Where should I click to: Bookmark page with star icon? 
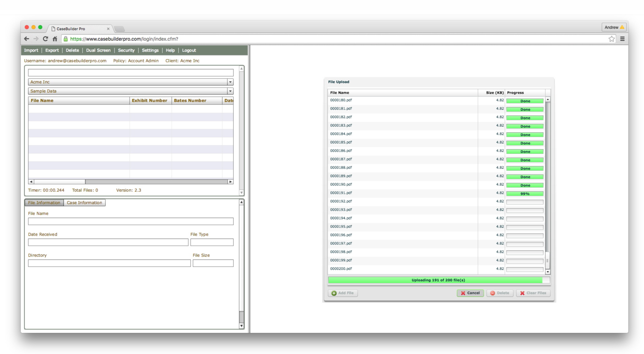pyautogui.click(x=612, y=39)
